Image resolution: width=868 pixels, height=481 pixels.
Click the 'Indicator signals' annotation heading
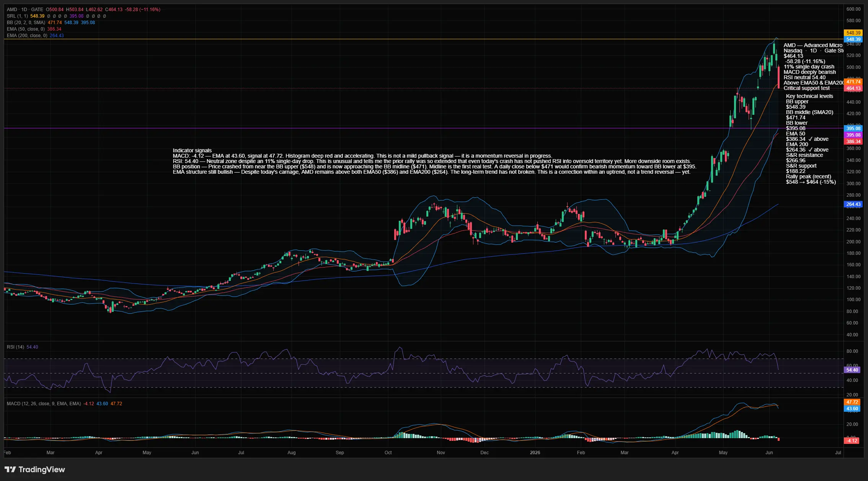click(x=192, y=151)
